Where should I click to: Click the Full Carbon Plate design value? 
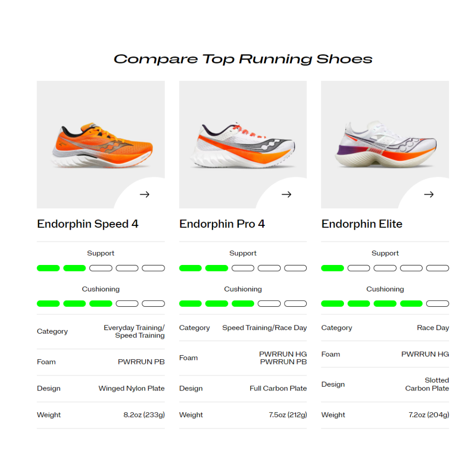click(x=278, y=389)
